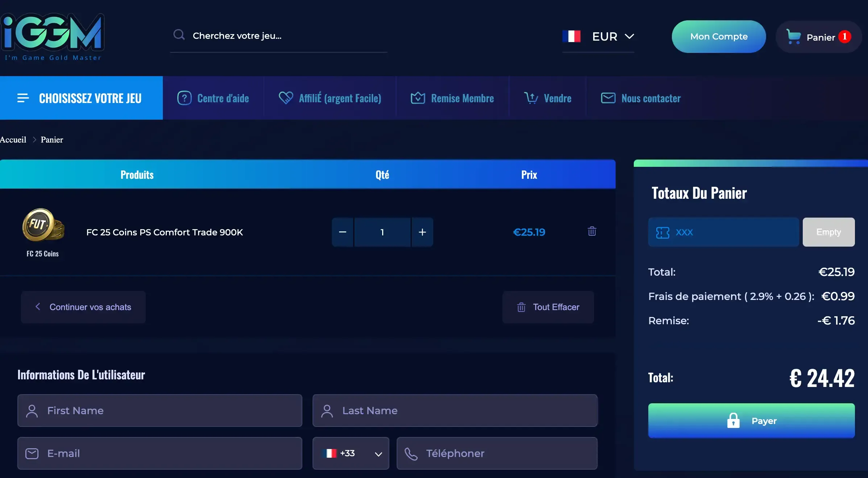This screenshot has width=868, height=478.
Task: Click the First Name field
Action: click(x=160, y=411)
